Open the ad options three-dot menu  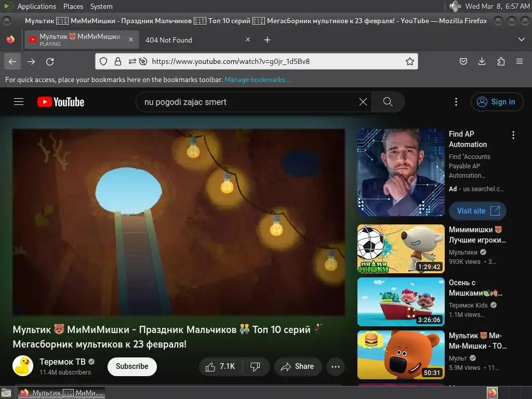(513, 135)
